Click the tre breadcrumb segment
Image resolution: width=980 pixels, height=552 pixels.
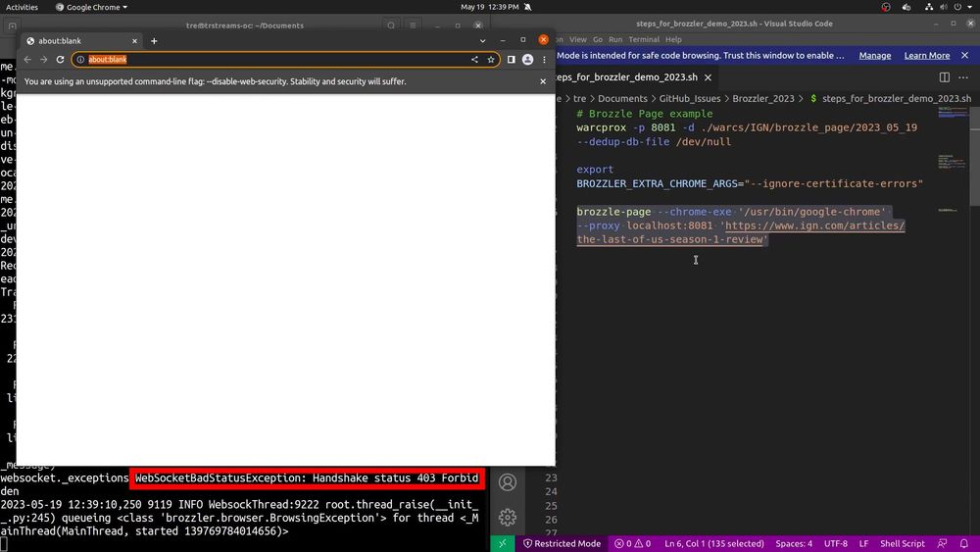click(x=579, y=99)
